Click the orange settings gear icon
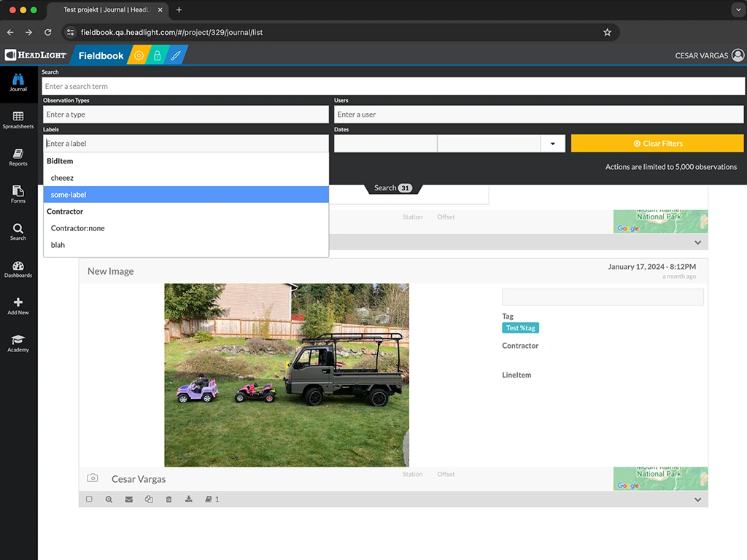The image size is (747, 560). 139,55
